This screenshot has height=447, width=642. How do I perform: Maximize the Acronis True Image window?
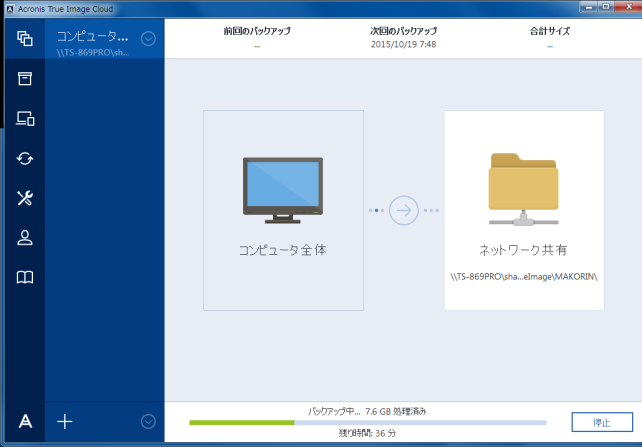[606, 6]
